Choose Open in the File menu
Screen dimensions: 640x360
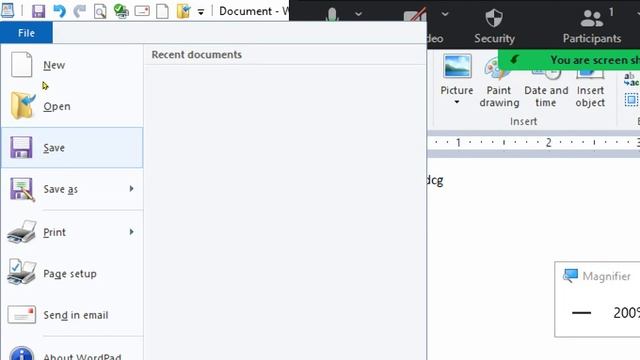[72, 106]
